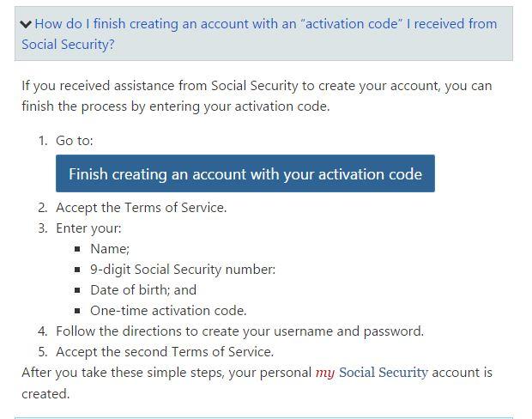Viewport: 532px width, 419px height.
Task: Click the "Name;" bullet item
Action: 110,249
